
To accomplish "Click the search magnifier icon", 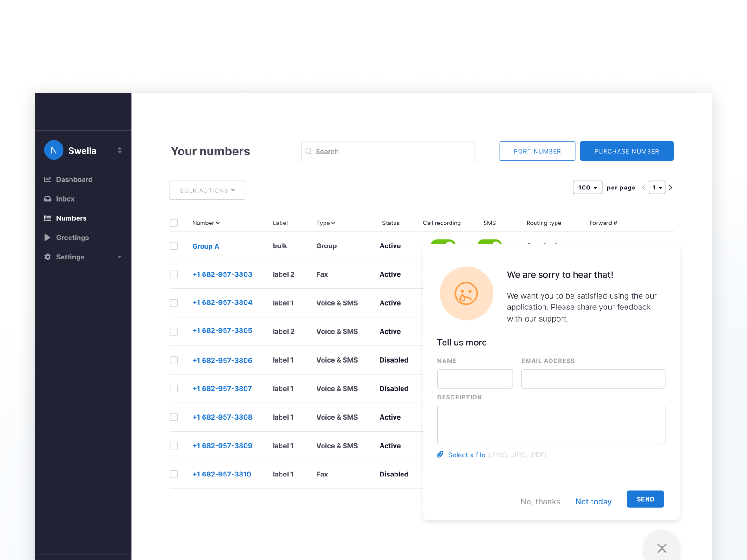I will [309, 151].
